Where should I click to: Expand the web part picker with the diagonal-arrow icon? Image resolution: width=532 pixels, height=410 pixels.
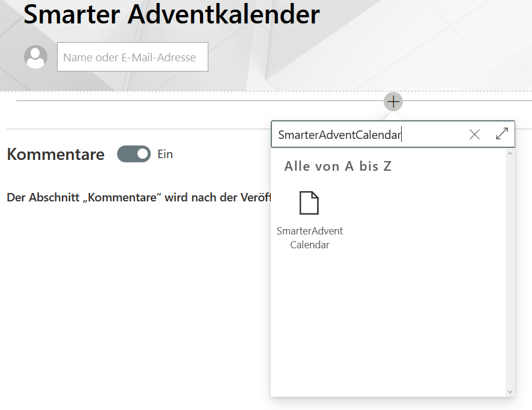(502, 134)
